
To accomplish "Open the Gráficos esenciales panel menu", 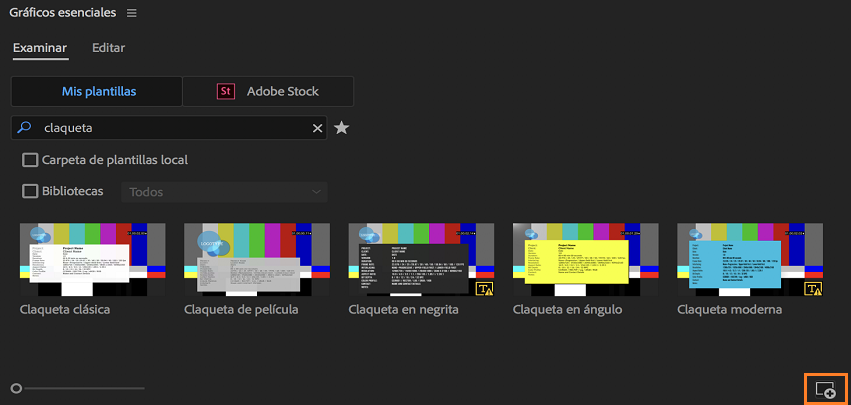I will 131,13.
